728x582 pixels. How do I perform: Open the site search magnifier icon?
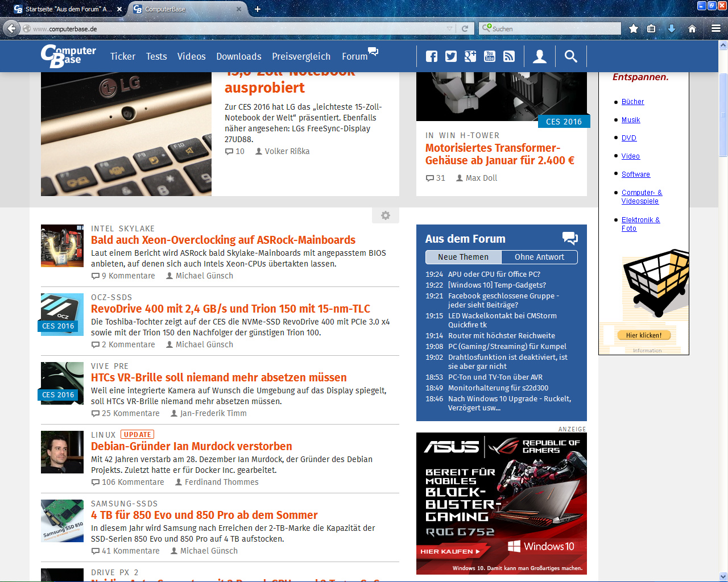click(x=570, y=56)
